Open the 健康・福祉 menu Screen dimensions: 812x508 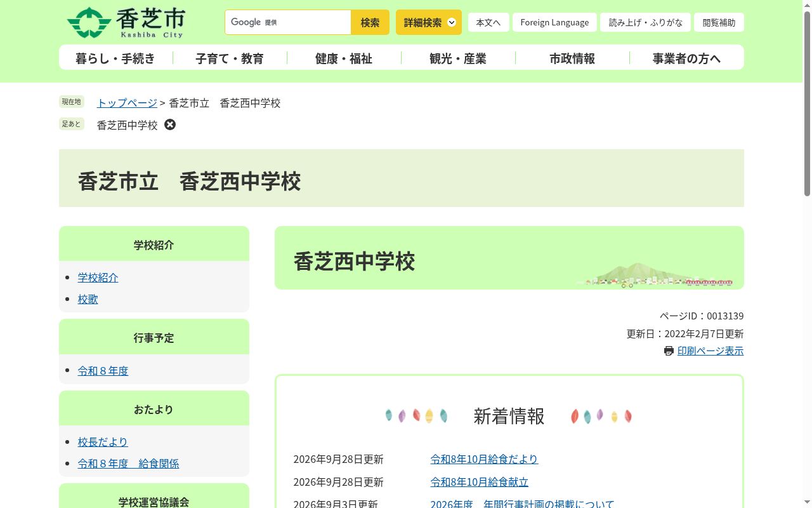(344, 58)
